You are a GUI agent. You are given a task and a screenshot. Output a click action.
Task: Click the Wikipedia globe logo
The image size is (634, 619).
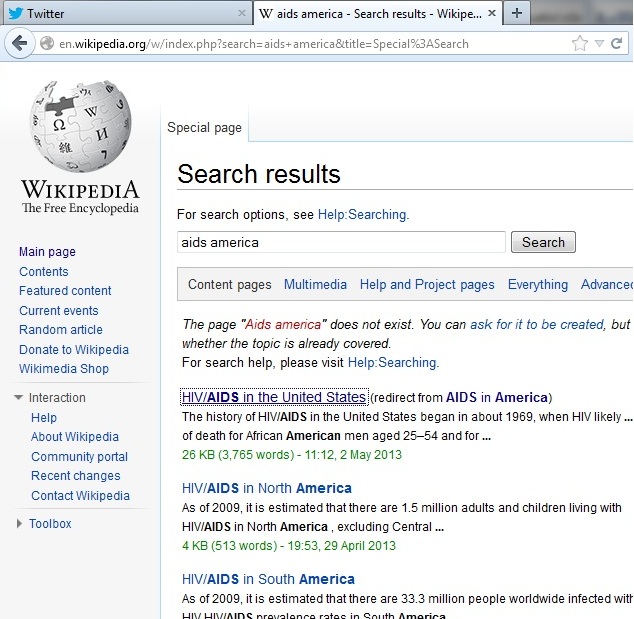click(x=80, y=126)
